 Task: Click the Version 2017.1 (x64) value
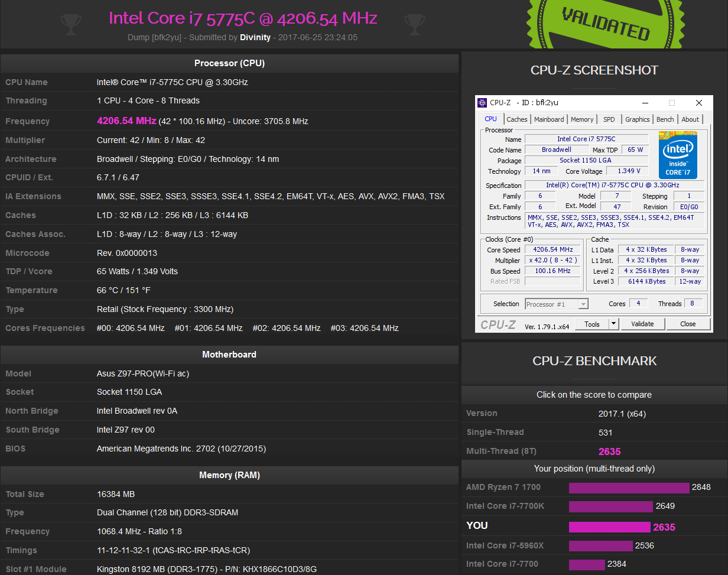click(623, 414)
